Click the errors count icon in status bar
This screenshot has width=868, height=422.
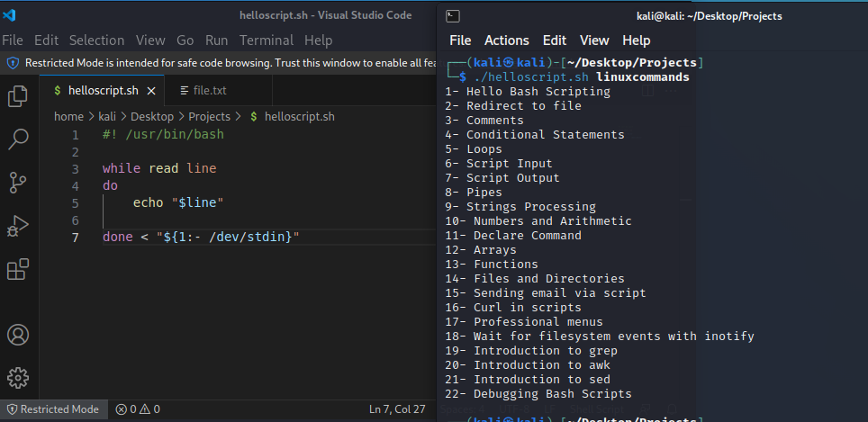click(x=121, y=409)
